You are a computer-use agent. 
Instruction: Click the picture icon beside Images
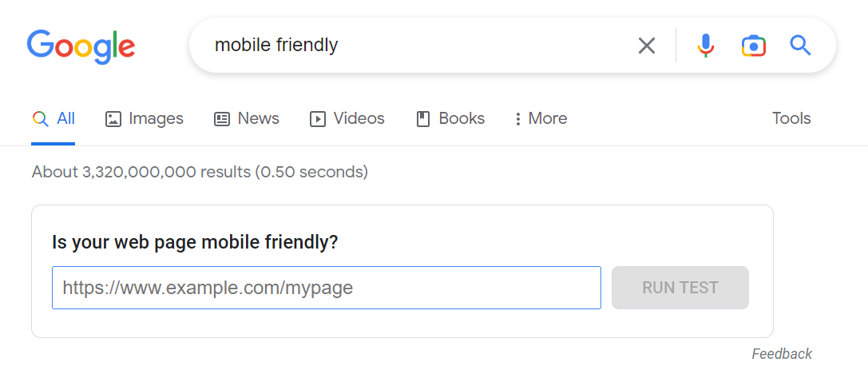113,119
